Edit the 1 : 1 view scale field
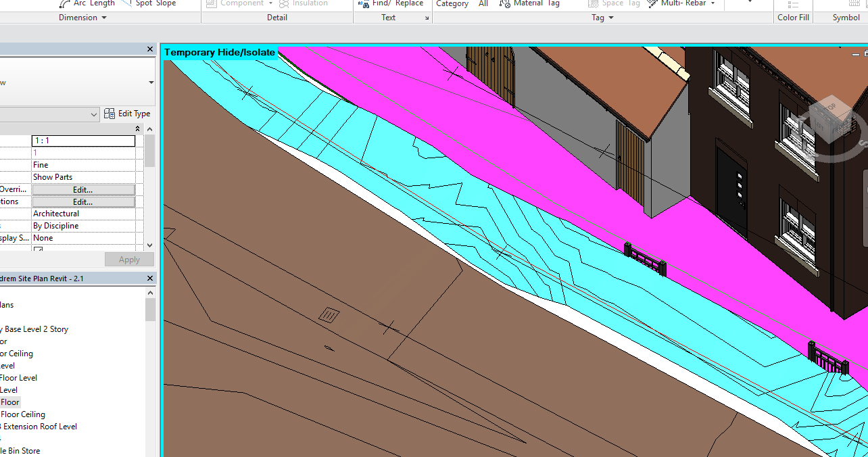This screenshot has width=868, height=457. pyautogui.click(x=83, y=141)
